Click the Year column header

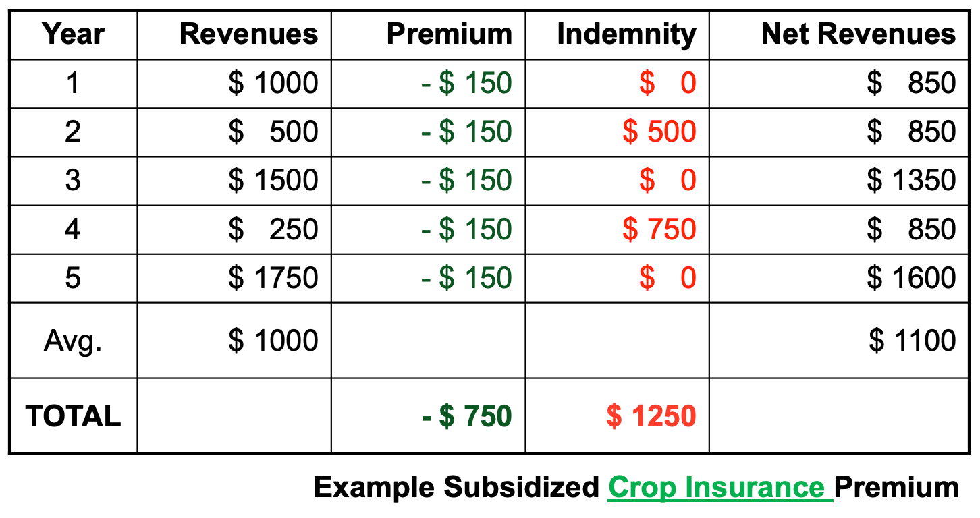click(73, 34)
